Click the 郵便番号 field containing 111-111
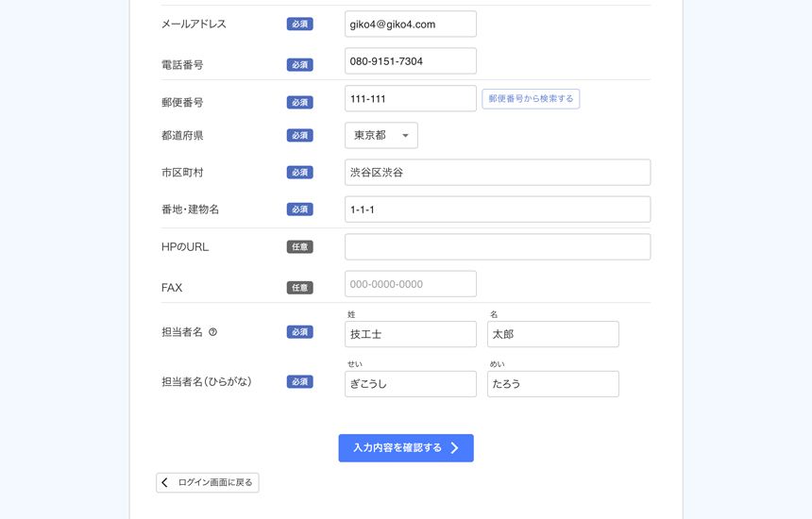Viewport: 812px width, 519px height. click(x=410, y=99)
